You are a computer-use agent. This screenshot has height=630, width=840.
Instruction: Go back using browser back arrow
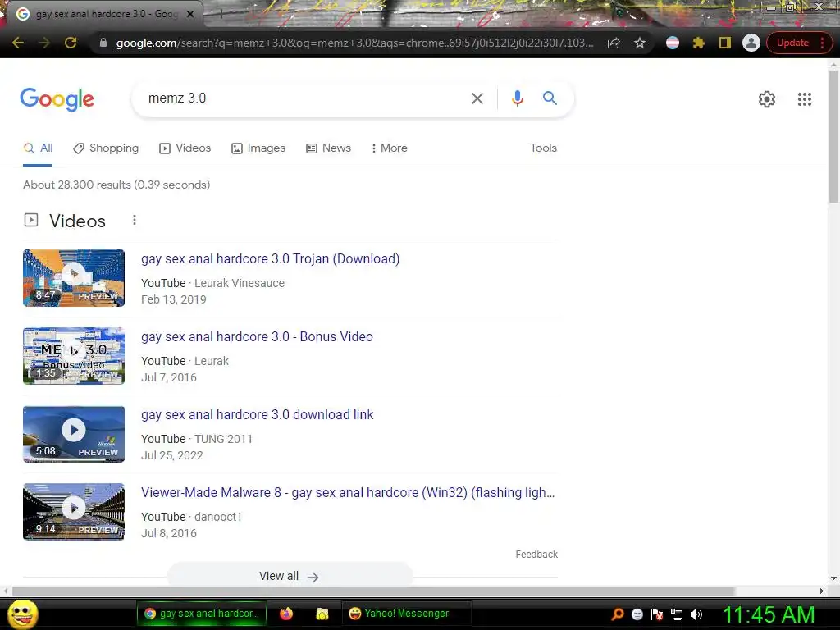[18, 43]
